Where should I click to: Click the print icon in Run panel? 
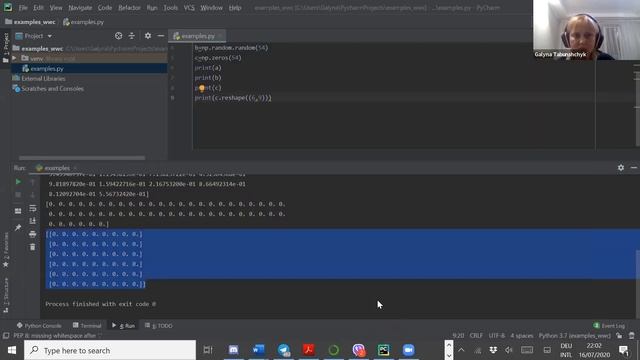point(33,234)
